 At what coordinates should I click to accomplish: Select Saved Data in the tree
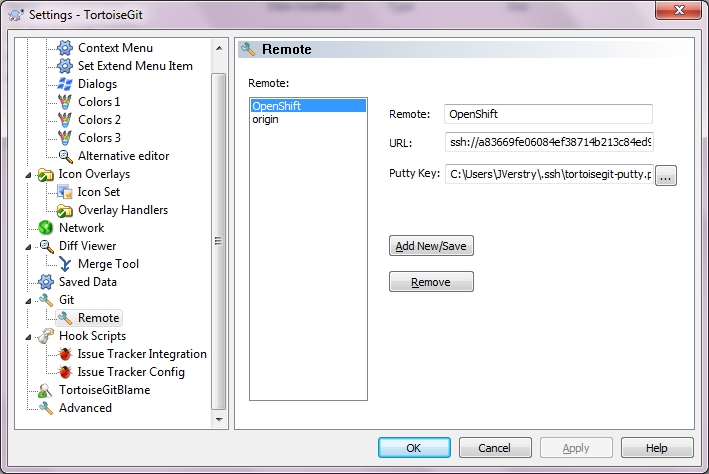point(88,282)
